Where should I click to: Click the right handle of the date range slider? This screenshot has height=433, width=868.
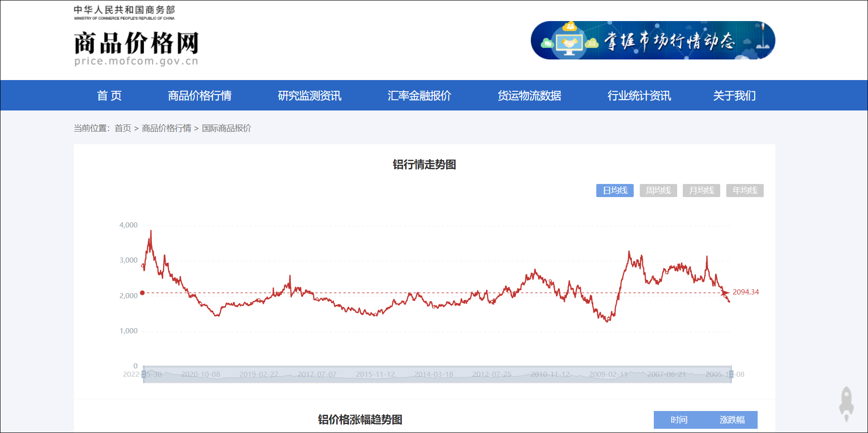(x=732, y=374)
